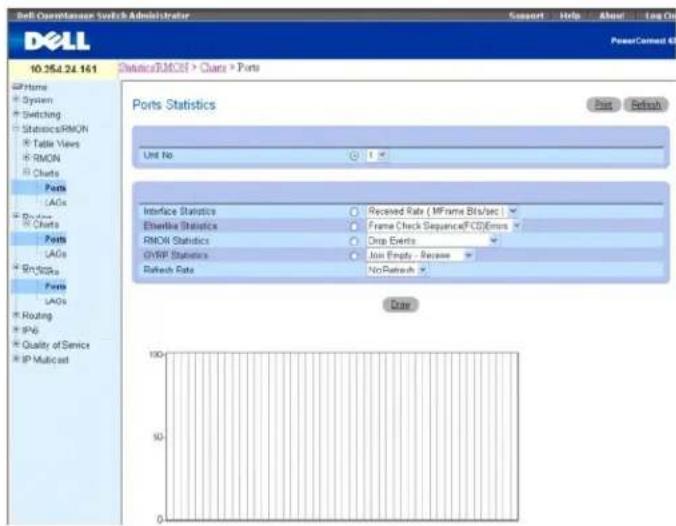Click the Log Out link
The width and height of the screenshot is (676, 526).
pos(660,16)
